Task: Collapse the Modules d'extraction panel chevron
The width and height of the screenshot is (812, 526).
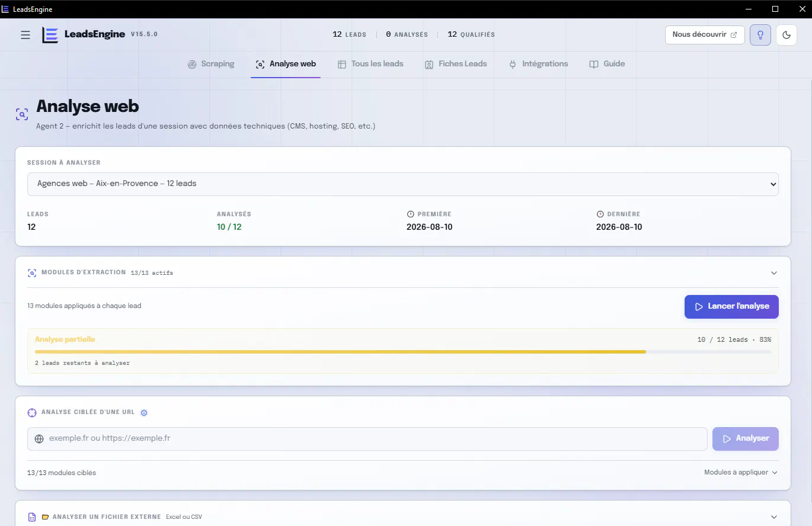Action: (x=774, y=273)
